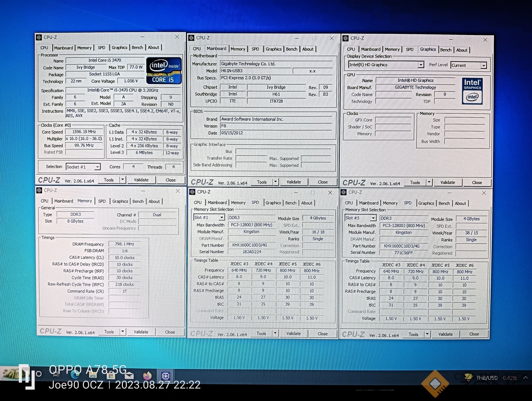Click the motherboard Model field H61N-USB3

click(256, 71)
